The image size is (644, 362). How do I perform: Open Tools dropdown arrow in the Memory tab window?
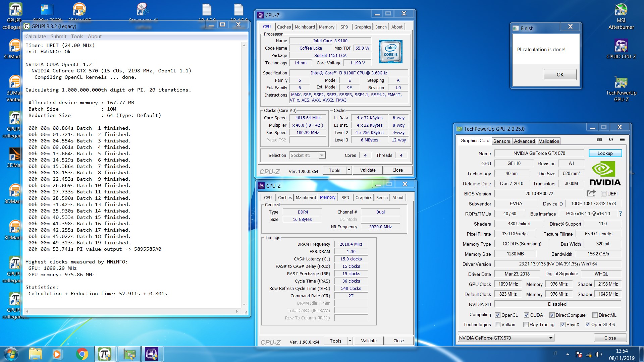[x=350, y=341]
